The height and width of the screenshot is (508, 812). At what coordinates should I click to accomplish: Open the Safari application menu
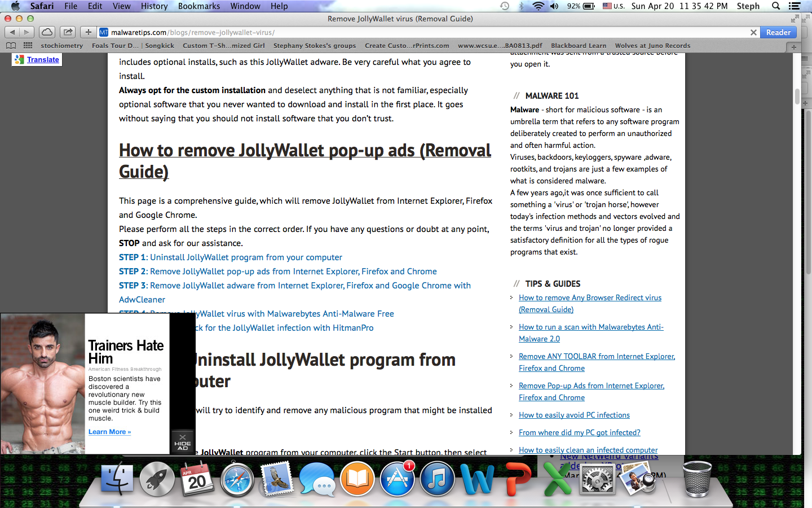click(x=42, y=6)
